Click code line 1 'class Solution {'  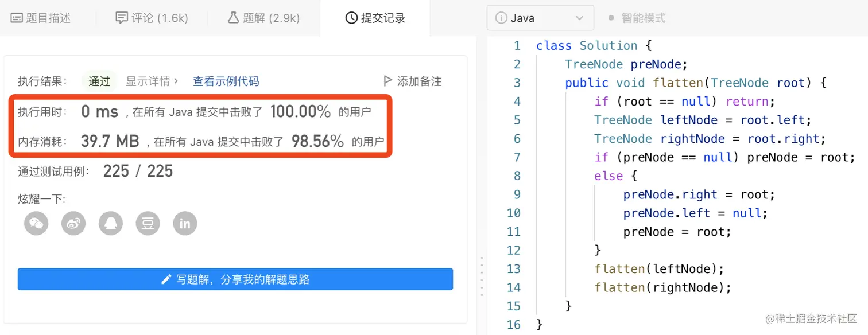click(x=594, y=45)
